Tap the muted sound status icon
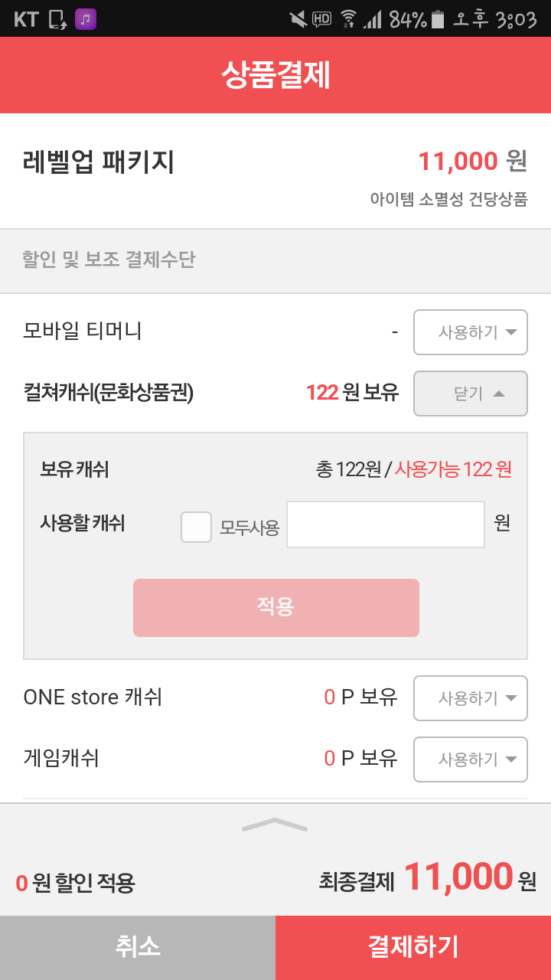 coord(298,19)
